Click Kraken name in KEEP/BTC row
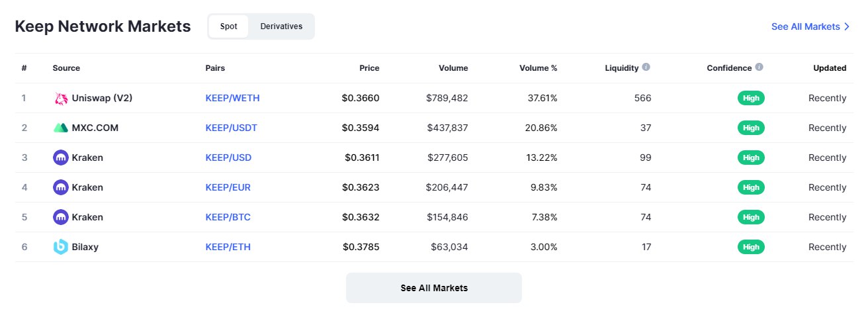Image resolution: width=868 pixels, height=319 pixels. pyautogui.click(x=87, y=217)
